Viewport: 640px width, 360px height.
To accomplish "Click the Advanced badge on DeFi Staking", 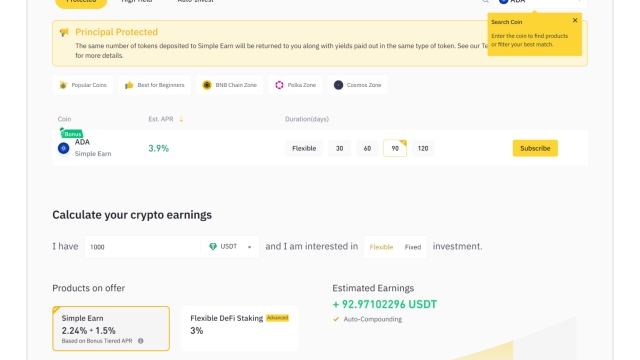I will tap(278, 318).
